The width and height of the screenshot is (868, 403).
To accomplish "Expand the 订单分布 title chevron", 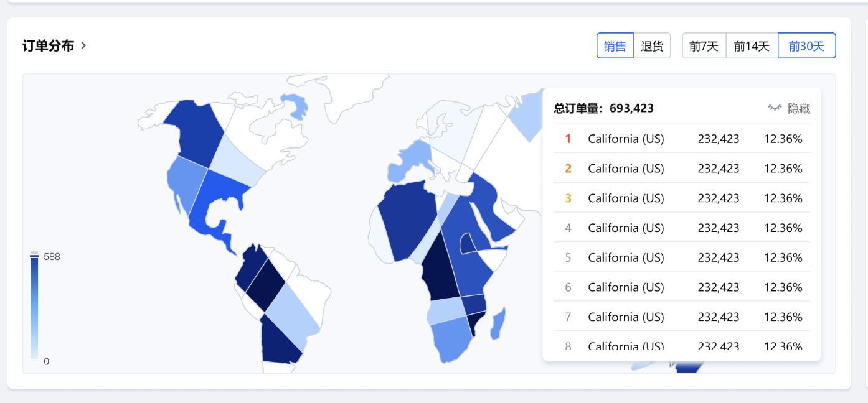I will coord(84,45).
